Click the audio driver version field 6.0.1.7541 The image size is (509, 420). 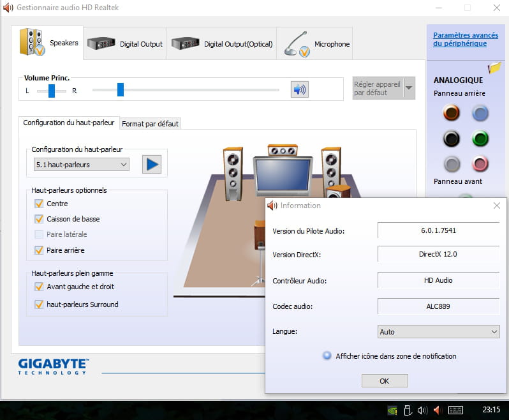tap(438, 230)
